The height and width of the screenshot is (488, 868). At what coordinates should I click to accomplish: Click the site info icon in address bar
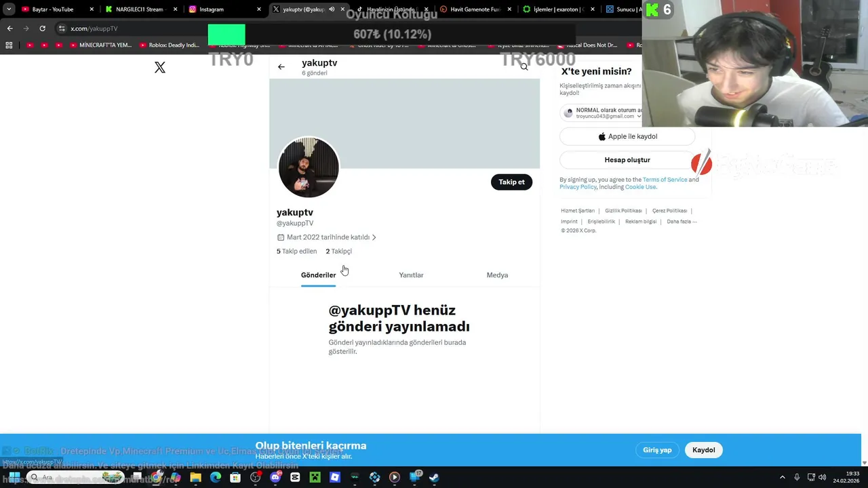[x=62, y=28]
